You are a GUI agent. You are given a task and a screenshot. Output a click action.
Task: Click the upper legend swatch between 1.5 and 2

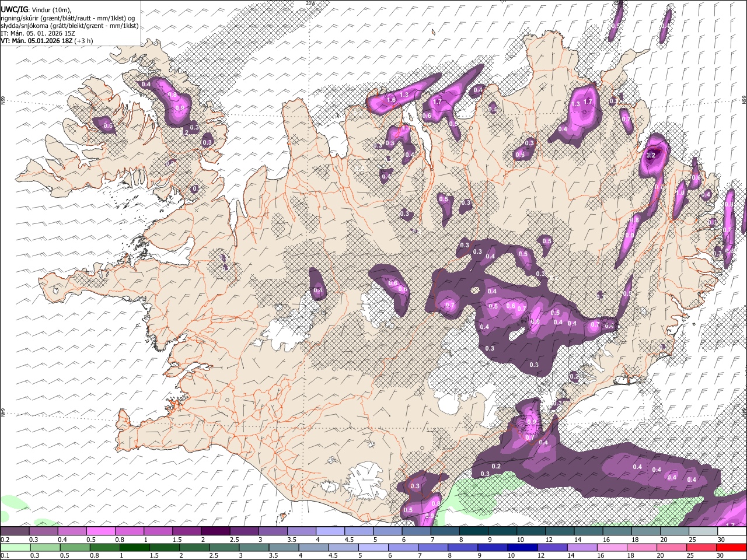186,531
